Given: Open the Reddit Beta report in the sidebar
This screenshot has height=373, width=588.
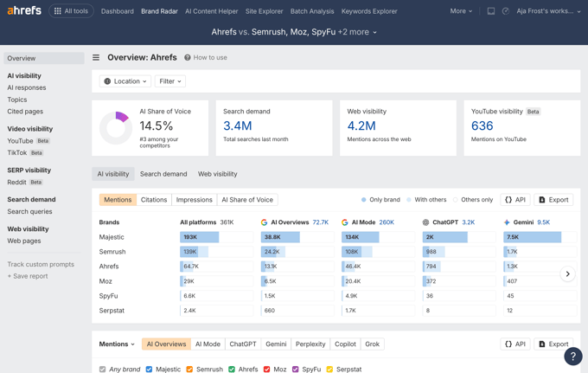Looking at the screenshot, I should [x=25, y=182].
